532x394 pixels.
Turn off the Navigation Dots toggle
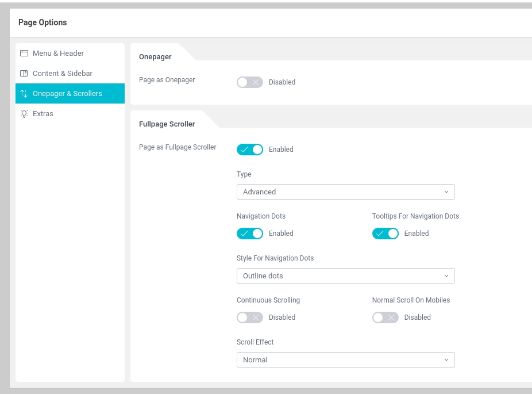(250, 234)
